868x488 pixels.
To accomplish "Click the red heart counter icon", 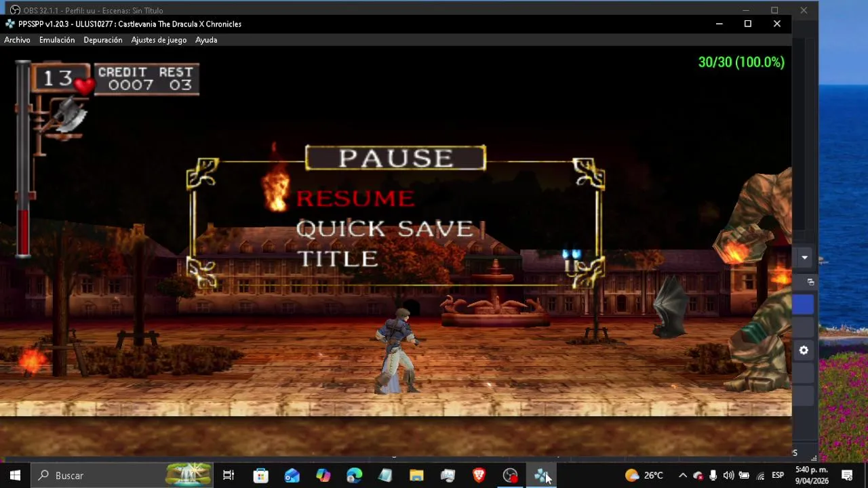I will click(x=84, y=85).
